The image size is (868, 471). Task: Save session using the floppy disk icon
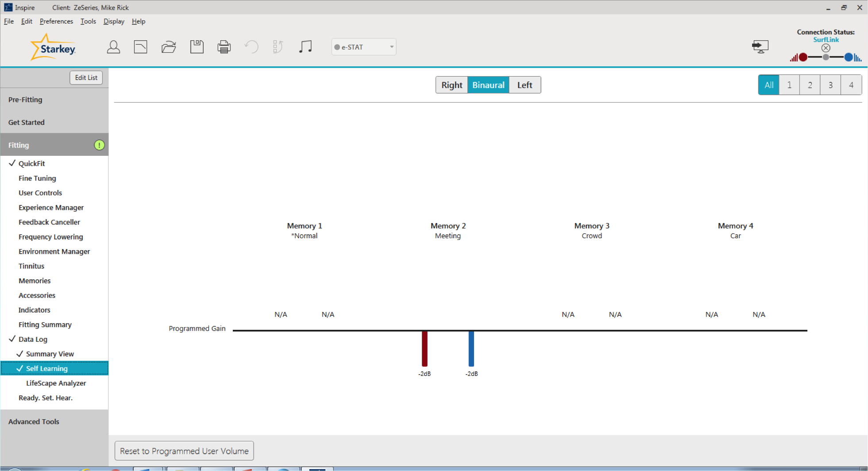point(197,47)
